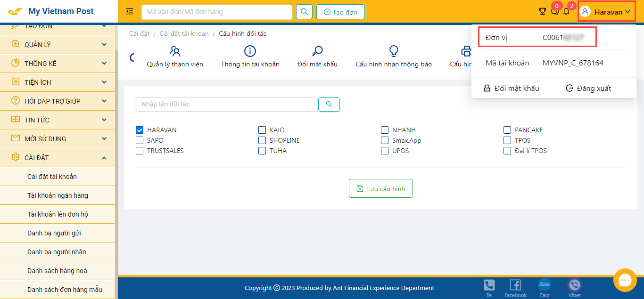Viewport: 644px width, 299px height.
Task: Open the Facebook icon in footer
Action: click(515, 285)
